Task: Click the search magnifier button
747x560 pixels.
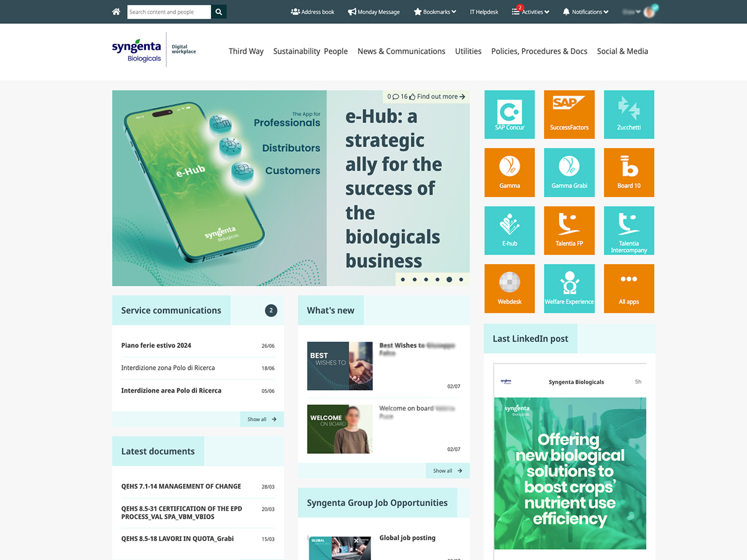Action: coord(219,11)
